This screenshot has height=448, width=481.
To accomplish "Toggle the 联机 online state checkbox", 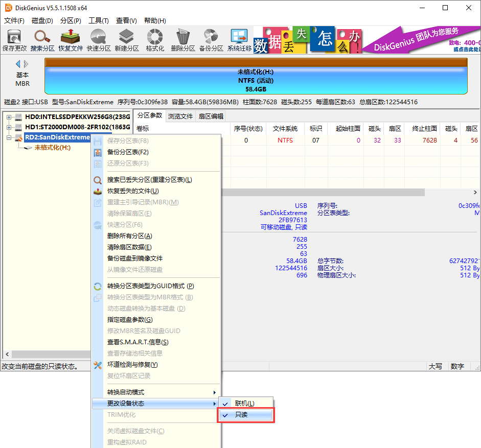I will click(x=245, y=403).
